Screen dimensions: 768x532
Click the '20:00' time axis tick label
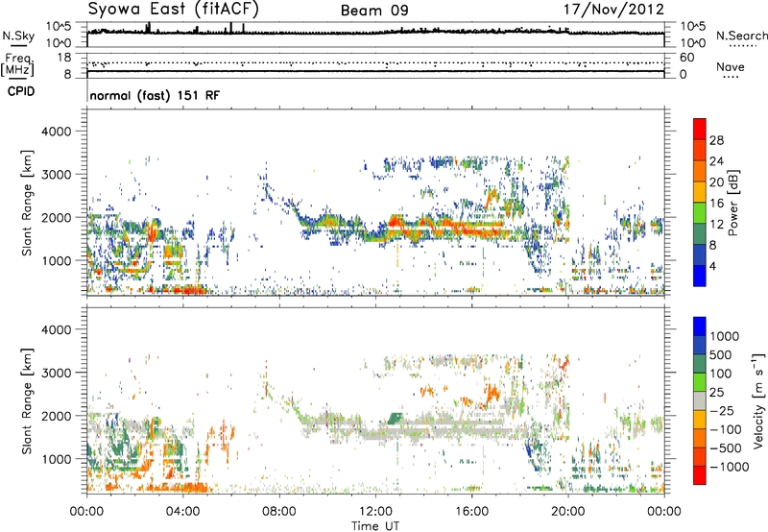568,512
